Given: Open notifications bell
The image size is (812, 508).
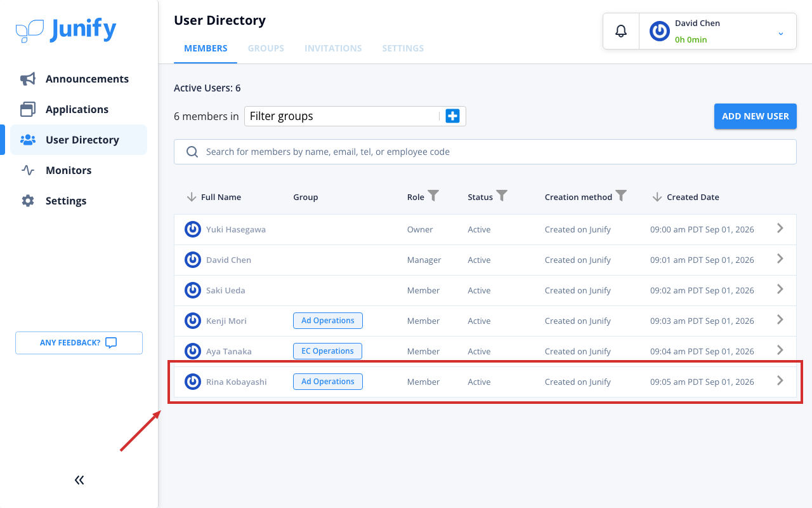Looking at the screenshot, I should tap(621, 31).
